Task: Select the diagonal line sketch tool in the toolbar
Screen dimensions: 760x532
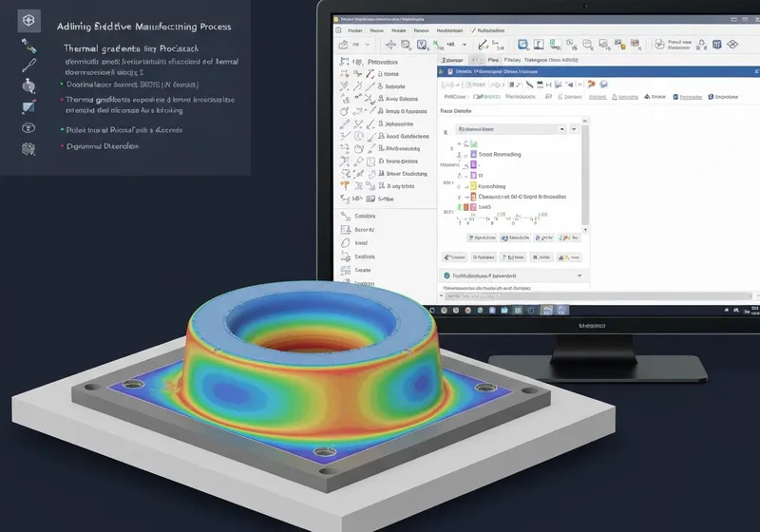Action: click(483, 45)
